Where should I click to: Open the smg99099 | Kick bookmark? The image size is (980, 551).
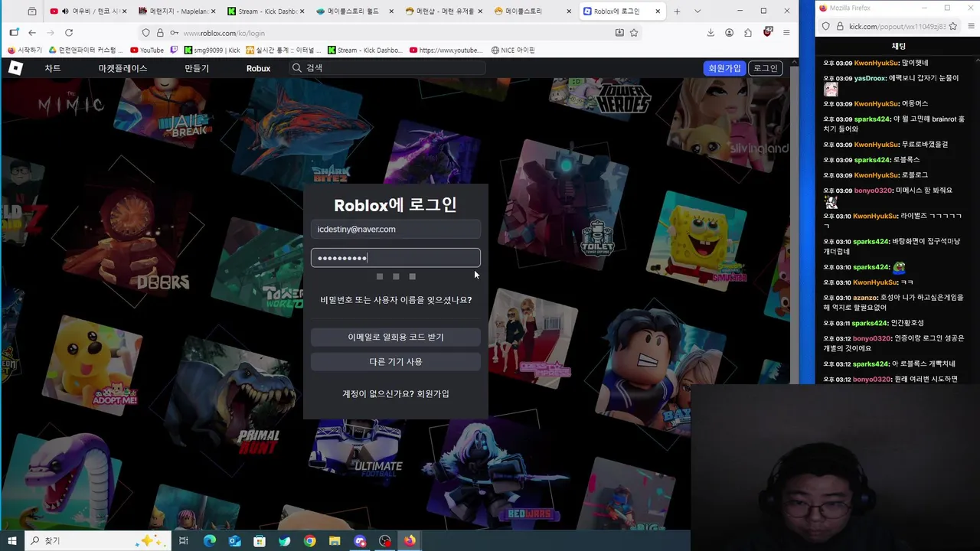point(212,51)
